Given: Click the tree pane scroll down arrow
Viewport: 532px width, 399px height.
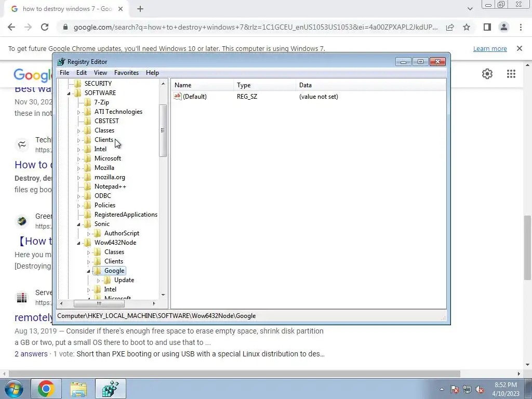Looking at the screenshot, I should coord(163,295).
